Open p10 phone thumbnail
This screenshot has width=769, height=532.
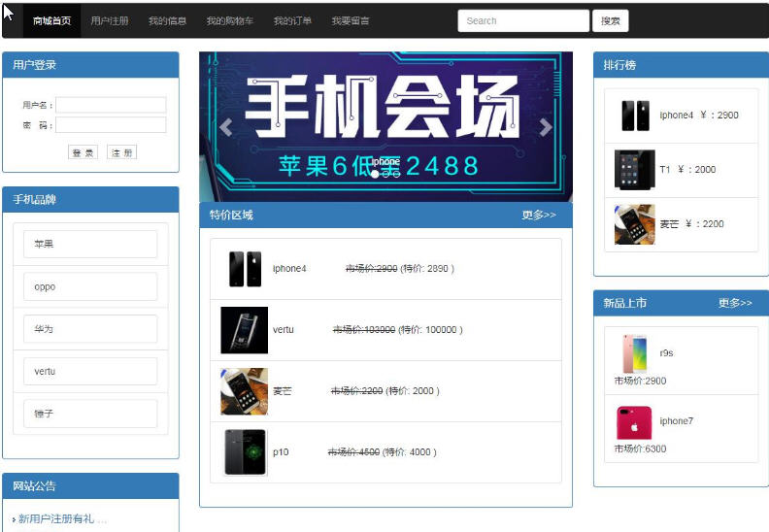[245, 452]
